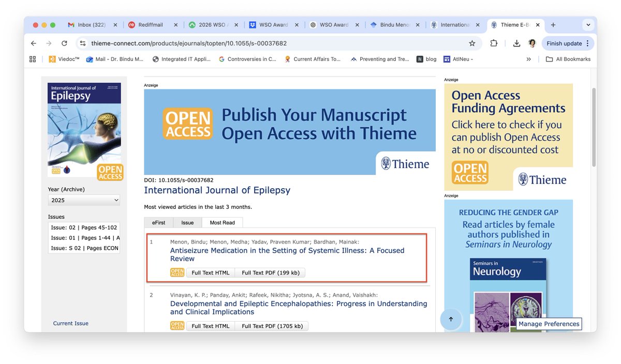
Task: Click the address bar URL field
Action: pos(274,43)
